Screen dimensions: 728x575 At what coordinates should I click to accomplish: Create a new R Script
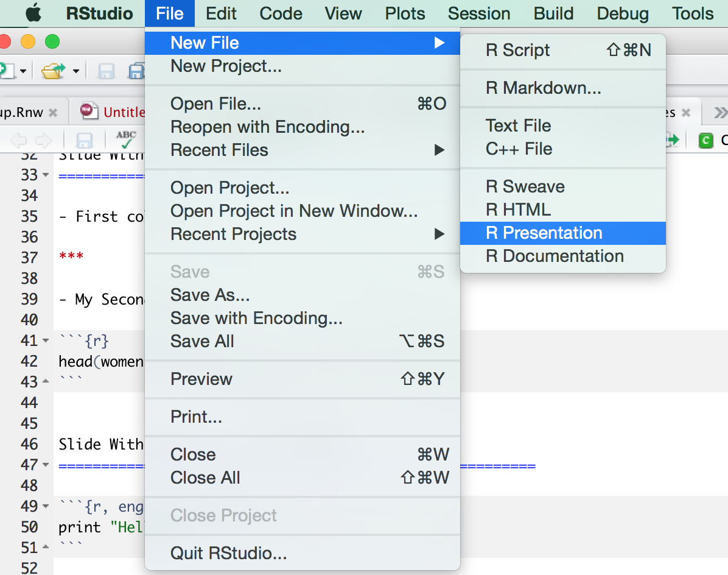tap(562, 50)
